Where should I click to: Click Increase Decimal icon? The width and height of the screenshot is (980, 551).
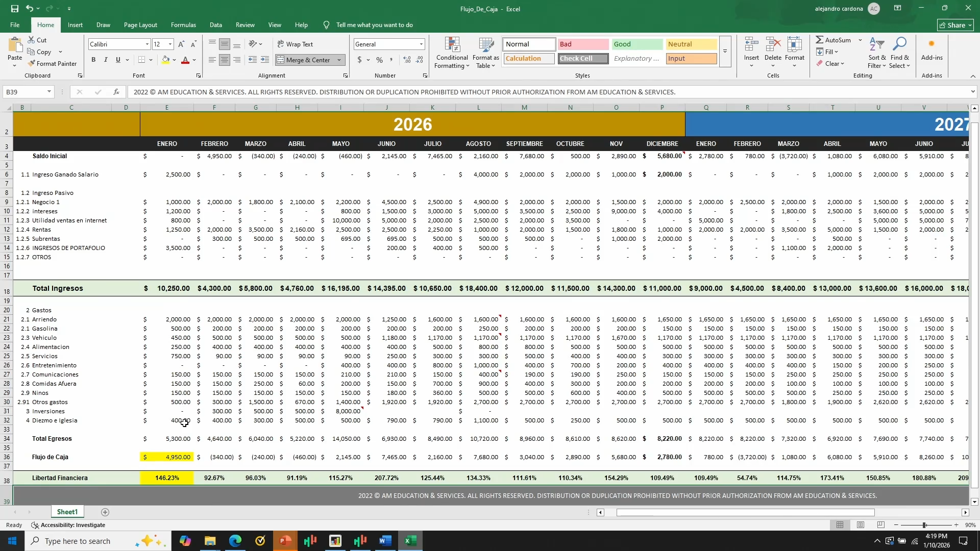coord(407,60)
